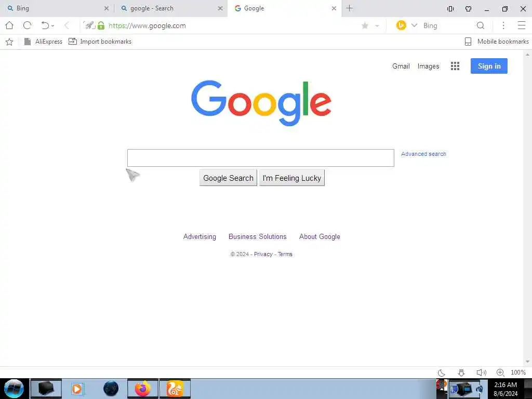Toggle Mobile bookmarks panel

(x=496, y=42)
